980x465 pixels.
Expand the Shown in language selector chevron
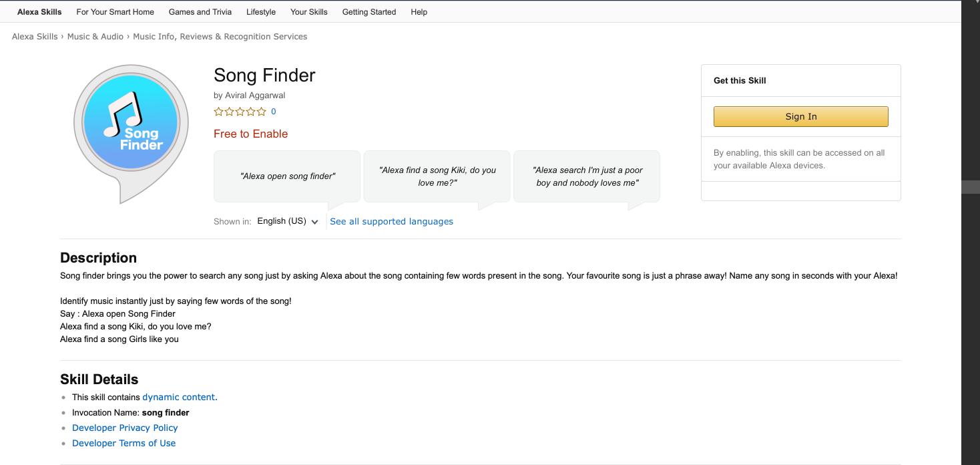click(314, 221)
